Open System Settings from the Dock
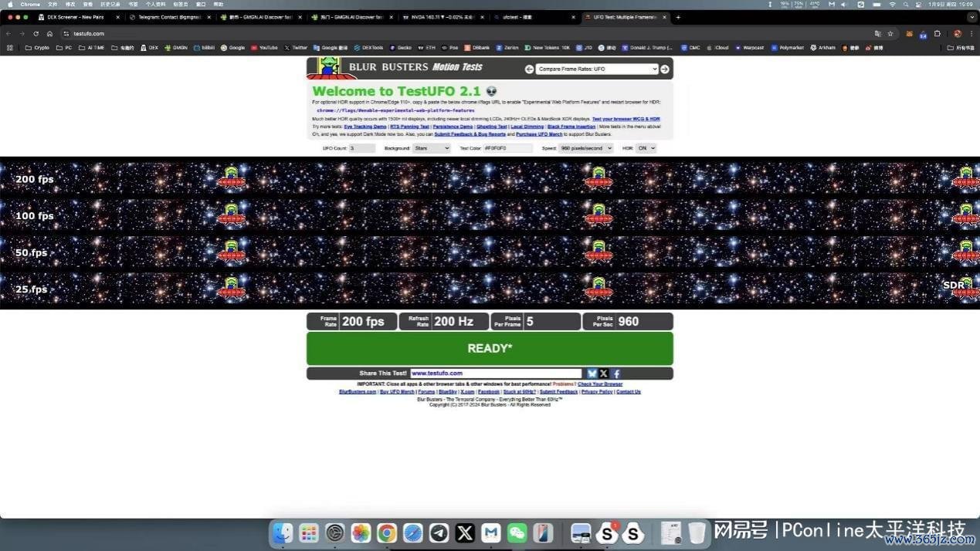The width and height of the screenshot is (980, 551). [x=335, y=532]
